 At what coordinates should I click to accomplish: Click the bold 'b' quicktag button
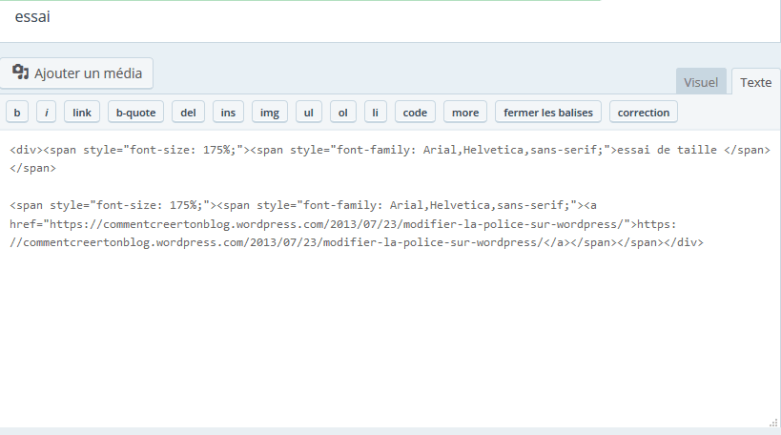(17, 112)
